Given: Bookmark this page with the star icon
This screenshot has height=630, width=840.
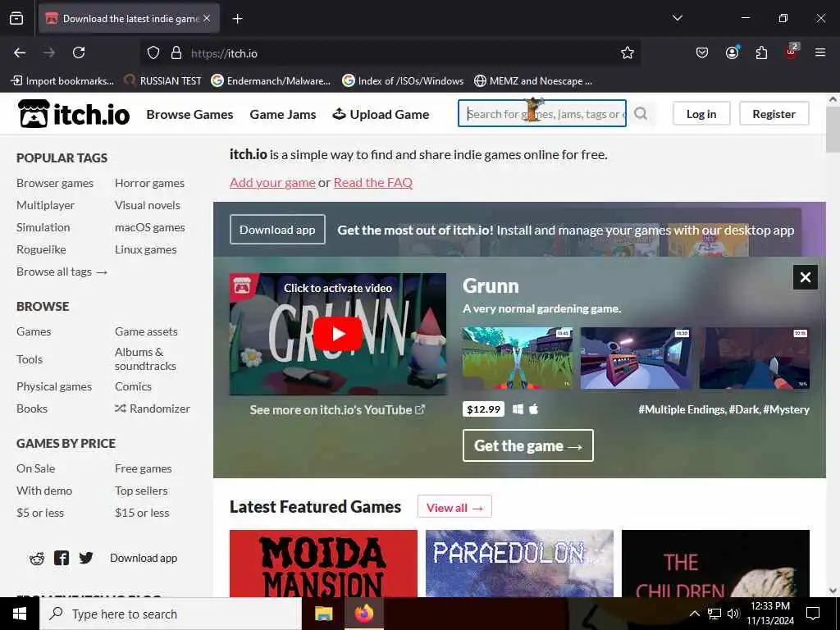Looking at the screenshot, I should [628, 52].
